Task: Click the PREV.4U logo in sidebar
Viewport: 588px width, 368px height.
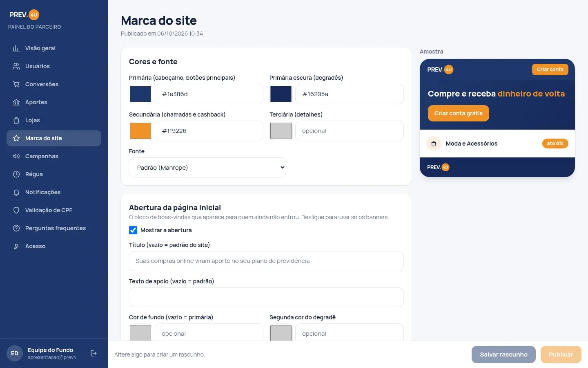Action: click(24, 15)
